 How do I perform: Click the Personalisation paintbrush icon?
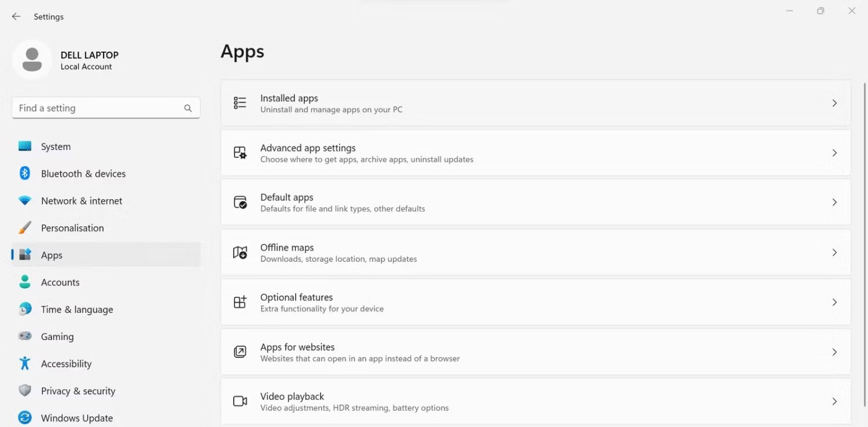[25, 228]
